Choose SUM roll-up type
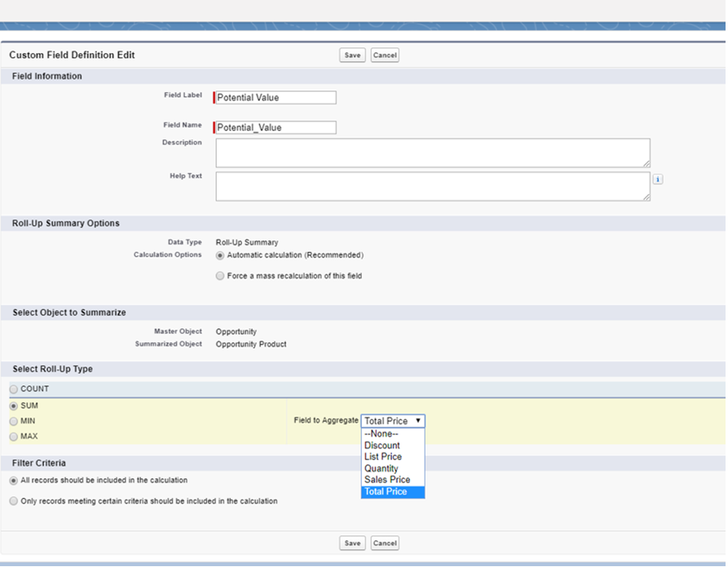Image resolution: width=728 pixels, height=567 pixels. [x=14, y=406]
